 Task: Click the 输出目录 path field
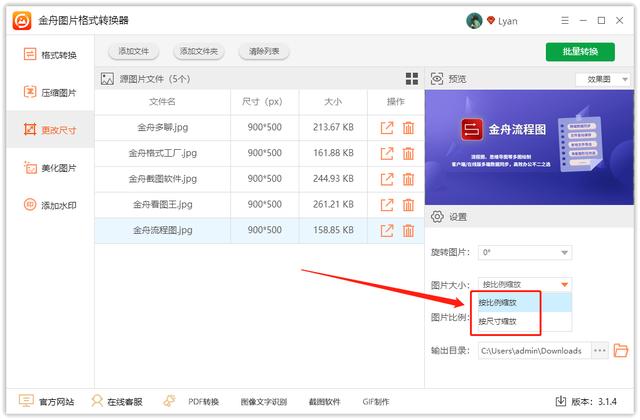click(534, 351)
